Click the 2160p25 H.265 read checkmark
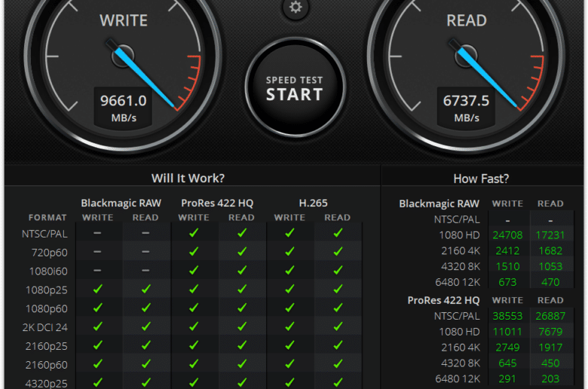This screenshot has width=588, height=389. pyautogui.click(x=338, y=345)
